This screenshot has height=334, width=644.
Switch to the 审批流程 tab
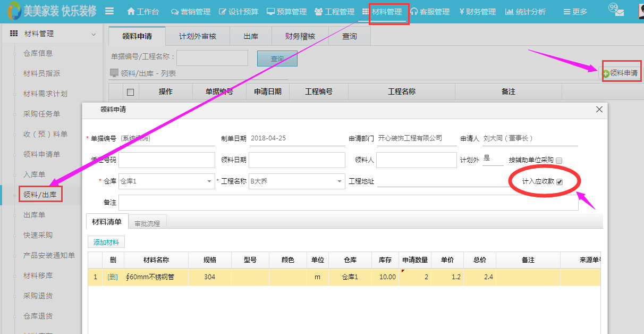tap(147, 223)
